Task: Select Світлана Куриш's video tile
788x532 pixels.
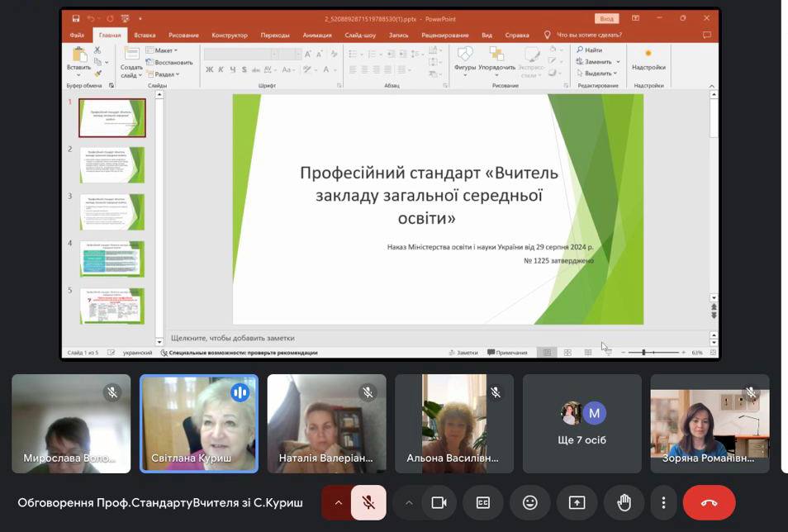Action: tap(199, 424)
